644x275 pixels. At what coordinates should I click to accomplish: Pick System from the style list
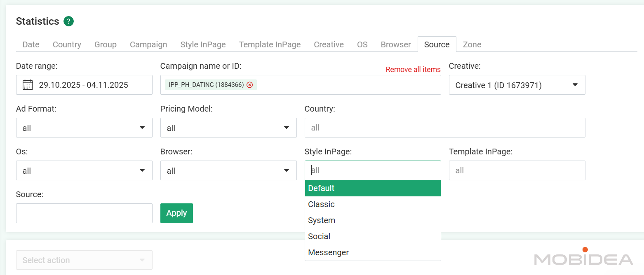pyautogui.click(x=373, y=220)
